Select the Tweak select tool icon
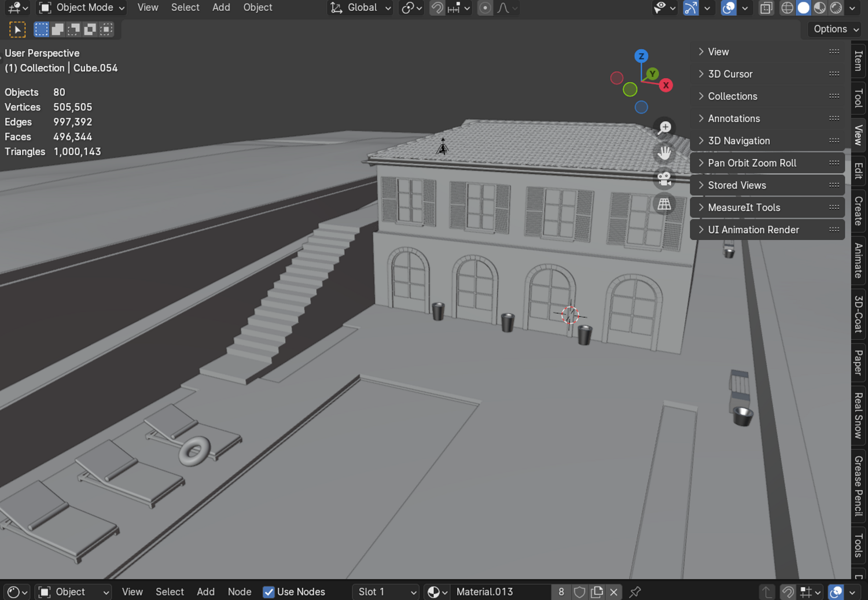 pos(17,30)
